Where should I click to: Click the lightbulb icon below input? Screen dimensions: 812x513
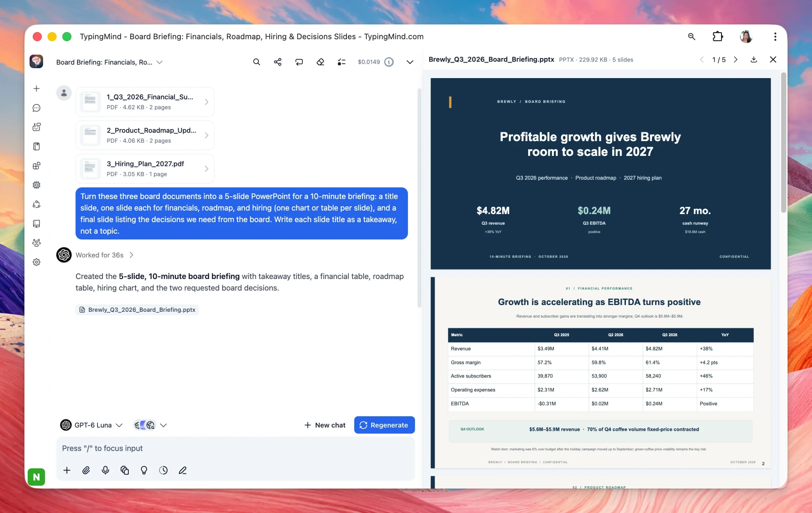point(144,470)
